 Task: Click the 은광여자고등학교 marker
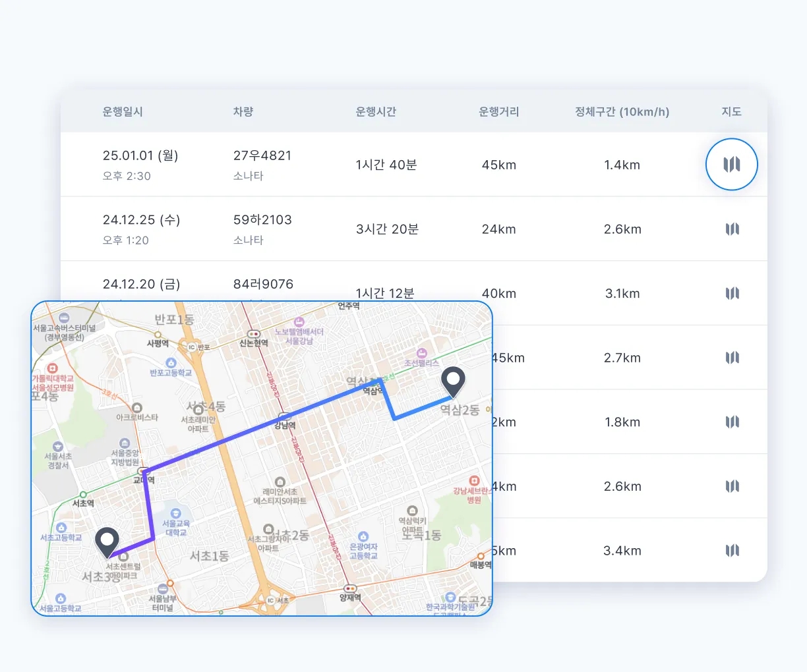(363, 537)
